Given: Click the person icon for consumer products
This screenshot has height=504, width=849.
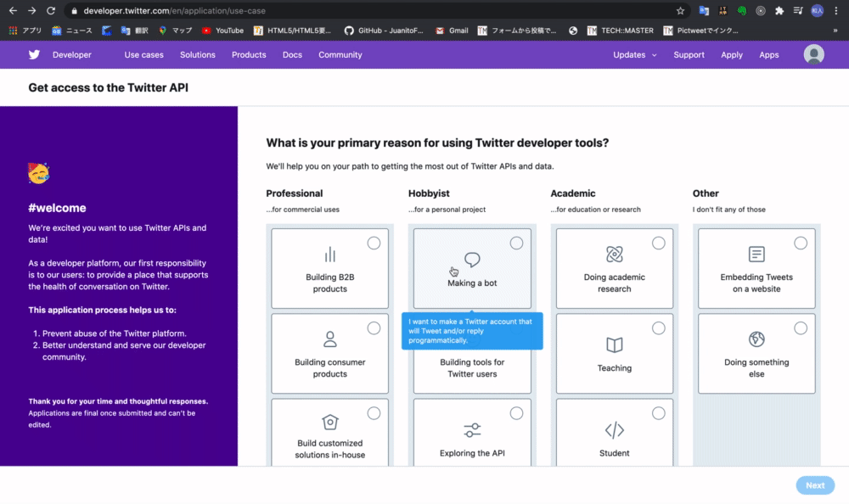Looking at the screenshot, I should tap(329, 339).
